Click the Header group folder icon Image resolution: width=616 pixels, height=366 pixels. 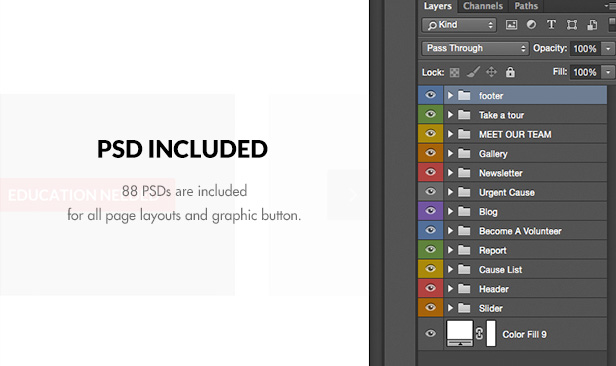464,289
